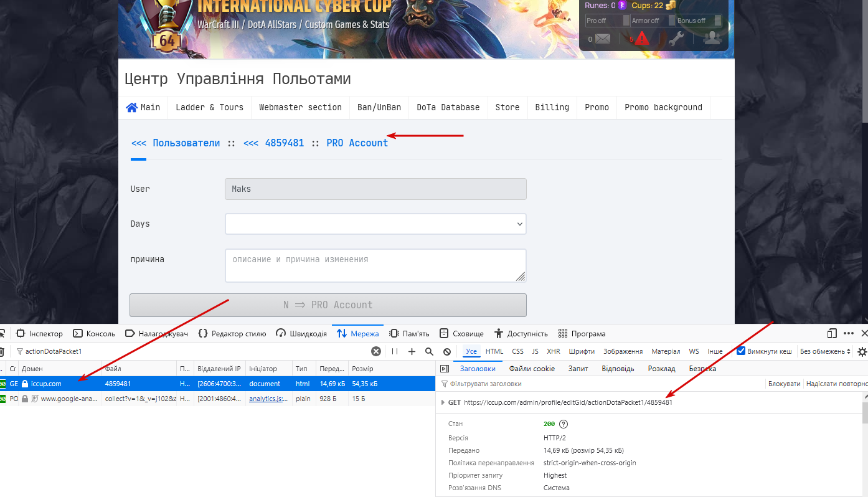
Task: Filter requests by HTML type
Action: click(494, 351)
